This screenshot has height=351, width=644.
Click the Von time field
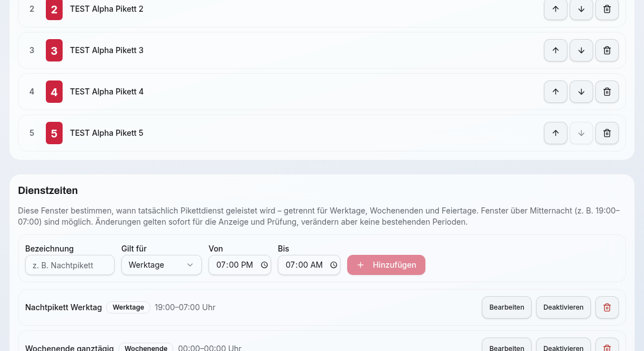[240, 265]
